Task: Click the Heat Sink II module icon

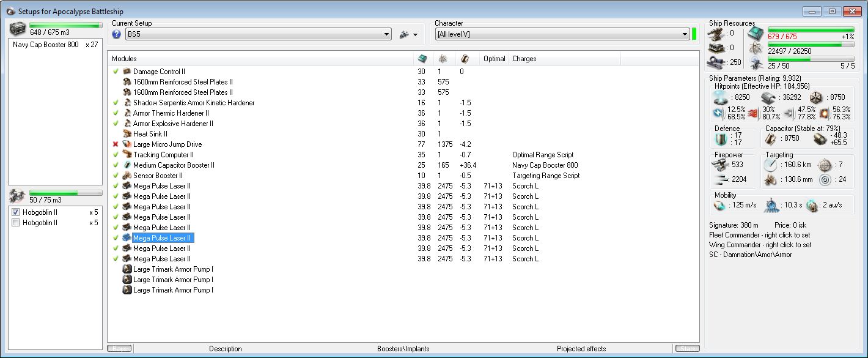Action: click(x=127, y=134)
